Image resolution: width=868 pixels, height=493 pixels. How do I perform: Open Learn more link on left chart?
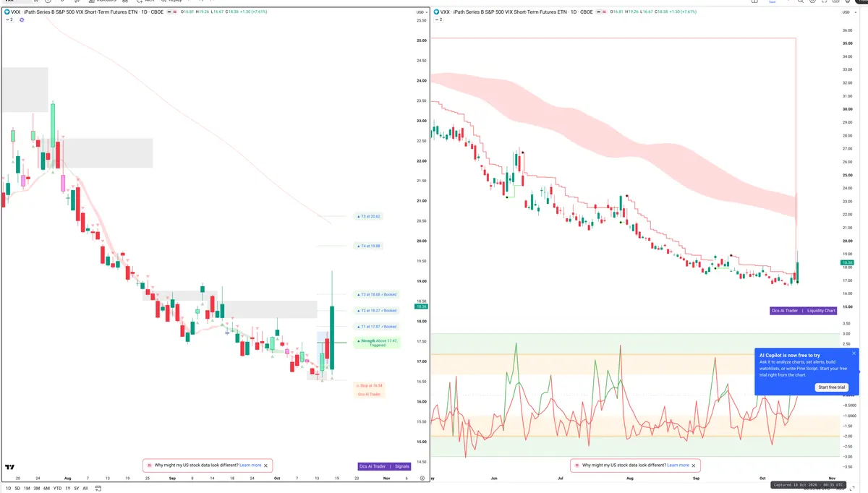click(250, 466)
